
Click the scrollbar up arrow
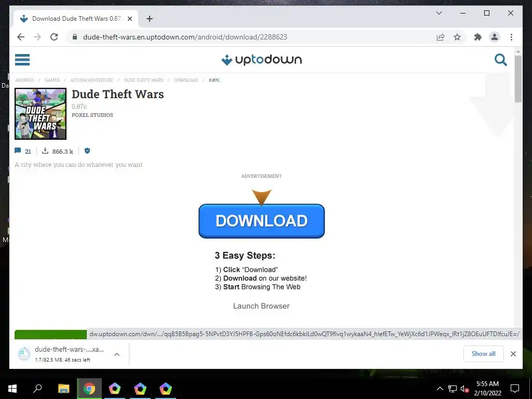518,51
